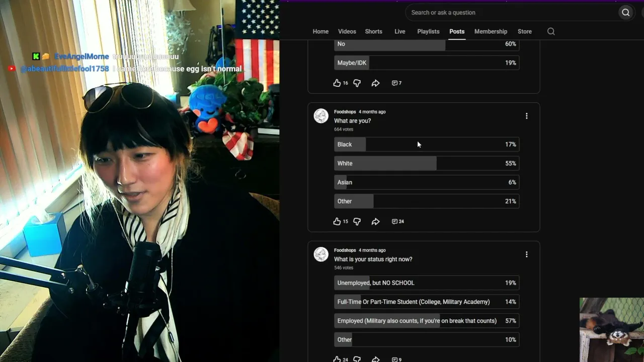
Task: Open the 7 comments on the top post
Action: 396,83
